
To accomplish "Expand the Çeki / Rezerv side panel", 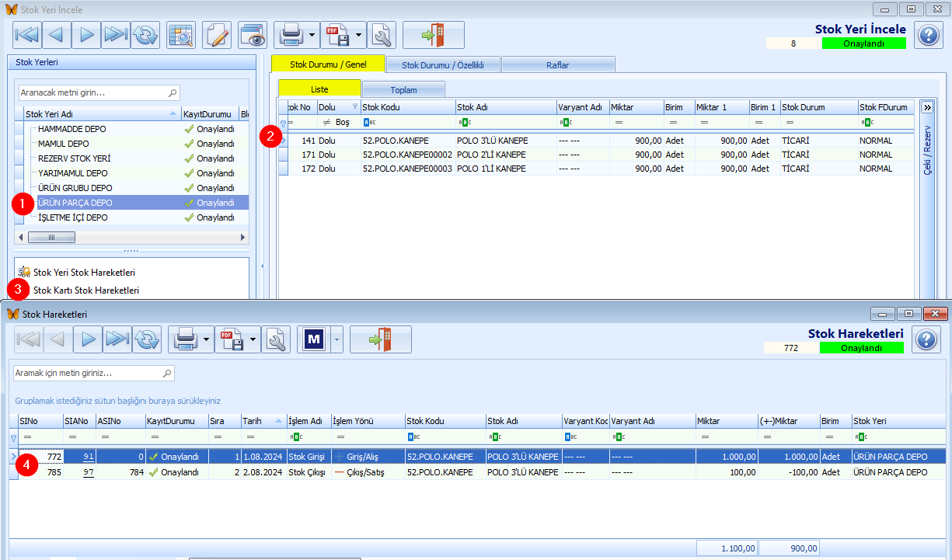I will 926,106.
